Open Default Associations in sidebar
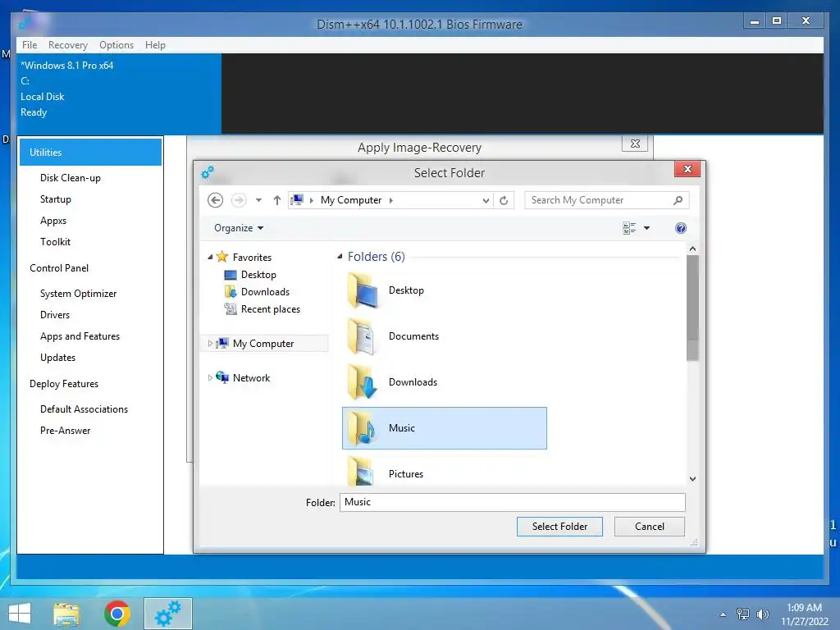This screenshot has height=630, width=840. tap(84, 409)
